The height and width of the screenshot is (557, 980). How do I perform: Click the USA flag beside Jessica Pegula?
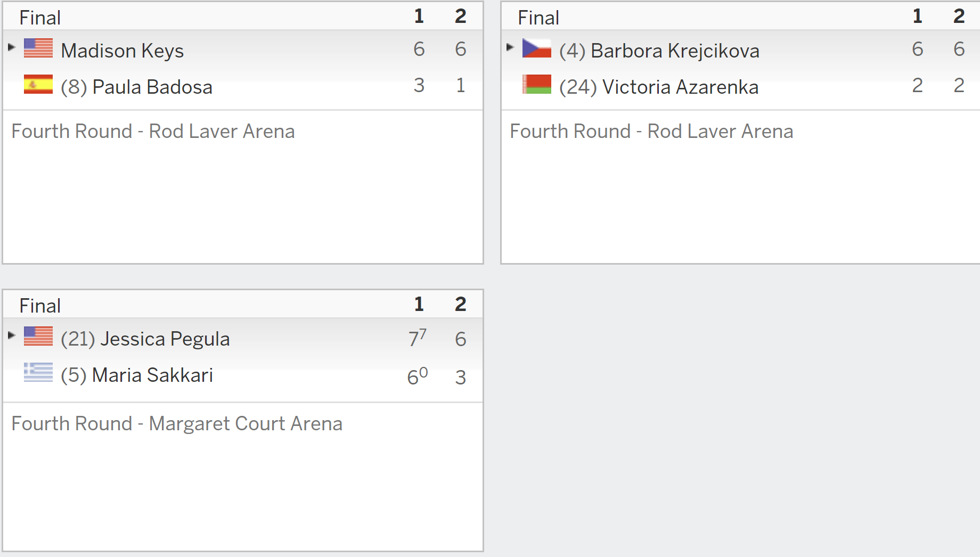click(38, 336)
